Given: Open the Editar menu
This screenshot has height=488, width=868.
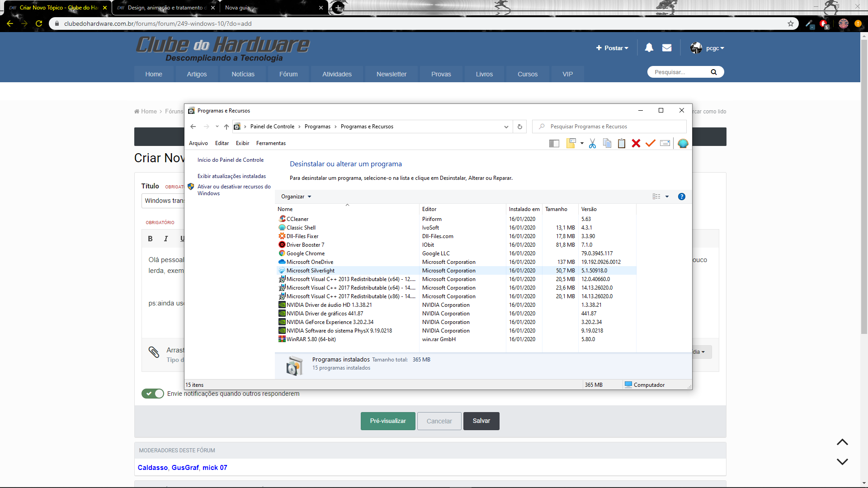Looking at the screenshot, I should pos(222,143).
